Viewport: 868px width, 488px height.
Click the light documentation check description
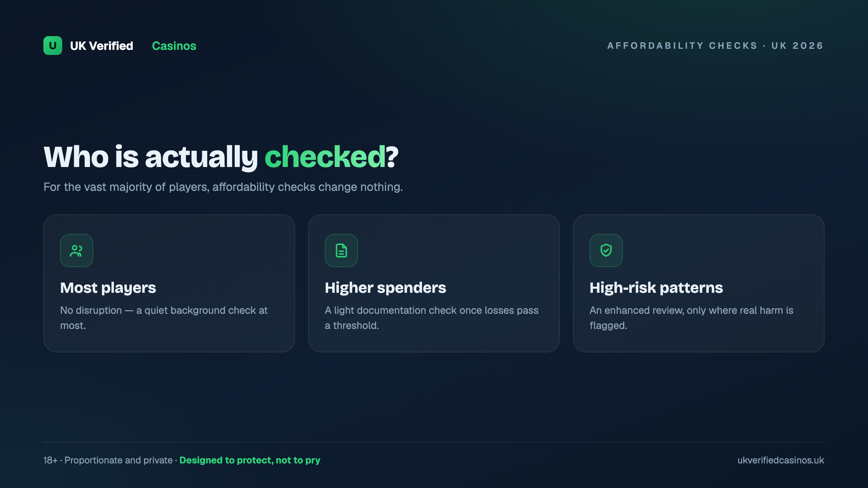click(x=432, y=318)
